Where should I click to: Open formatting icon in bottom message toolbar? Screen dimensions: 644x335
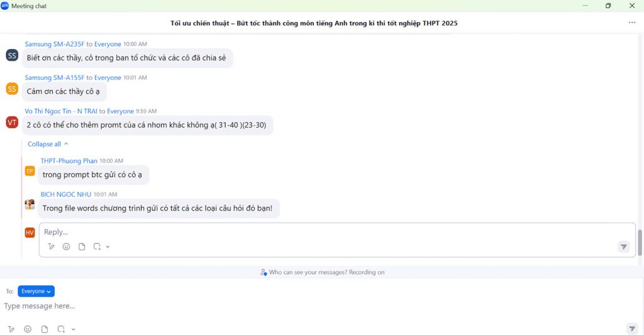tap(11, 329)
